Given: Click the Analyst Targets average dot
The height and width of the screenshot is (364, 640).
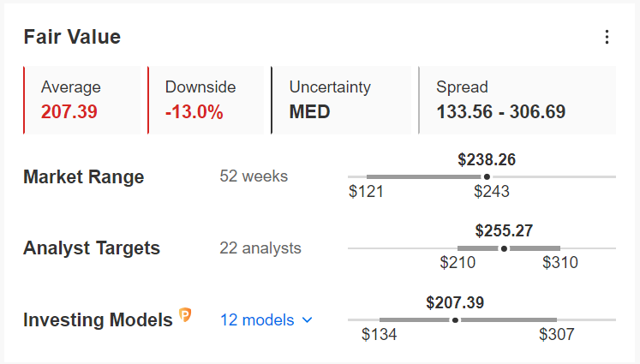Looking at the screenshot, I should point(504,248).
